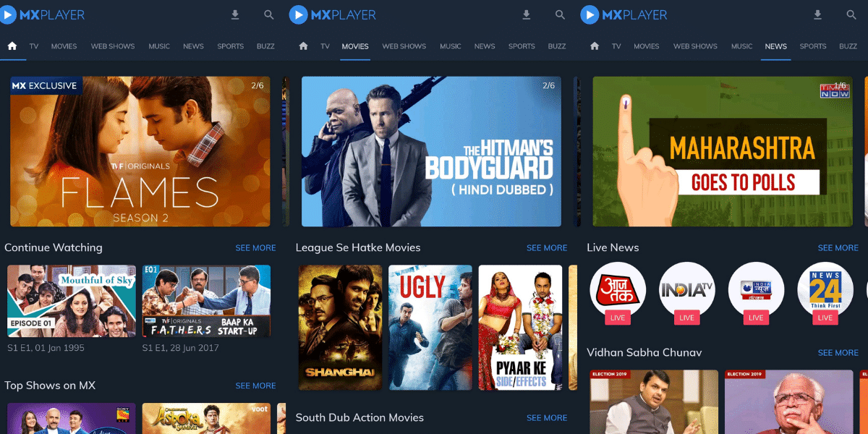Resume Mouthful of Sky episode
Image resolution: width=868 pixels, height=434 pixels.
coord(72,301)
